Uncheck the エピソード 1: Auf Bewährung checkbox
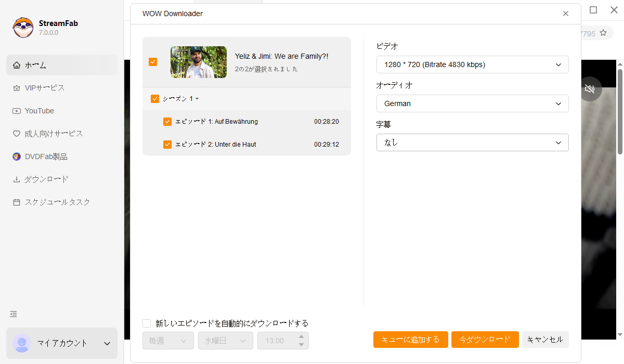Image resolution: width=624 pixels, height=364 pixels. pos(167,122)
